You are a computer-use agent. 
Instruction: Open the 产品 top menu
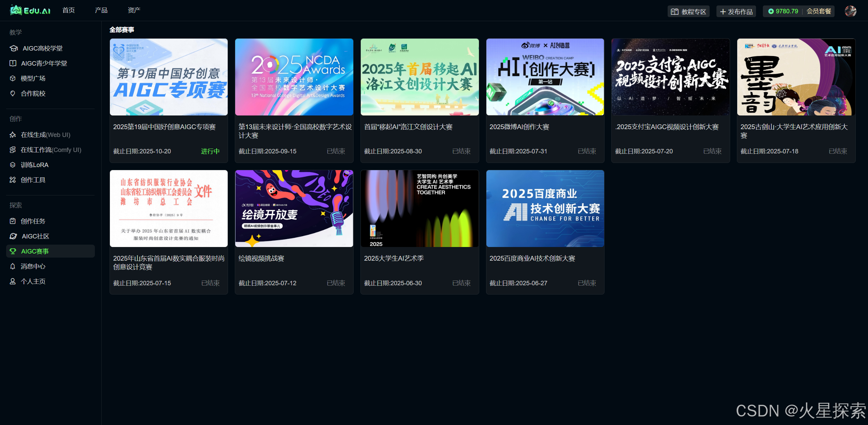(101, 10)
